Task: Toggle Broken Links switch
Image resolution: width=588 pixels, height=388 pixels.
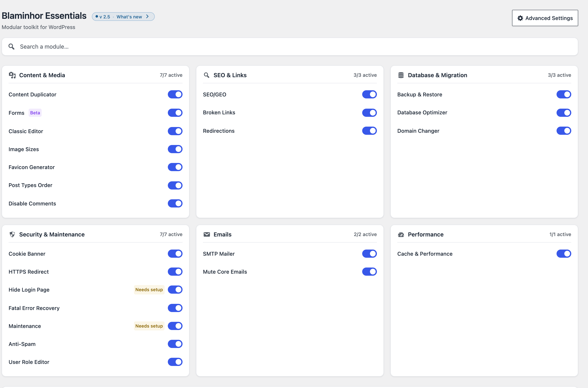Action: (x=370, y=113)
